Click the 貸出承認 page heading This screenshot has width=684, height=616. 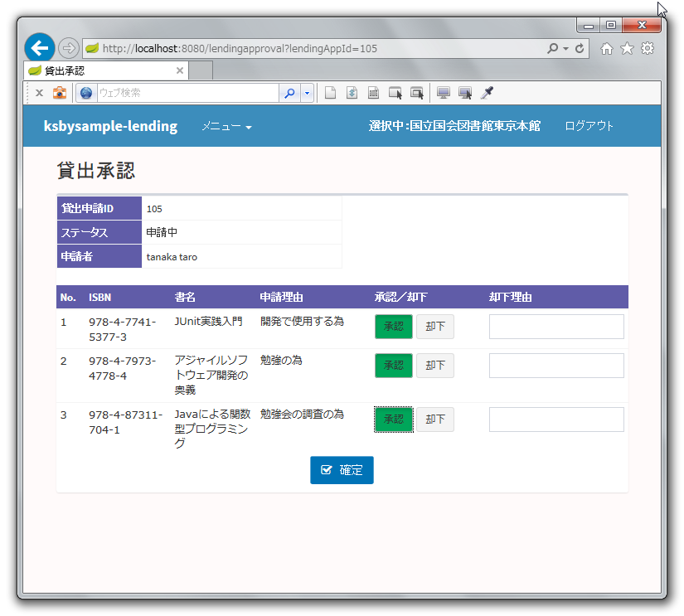(x=96, y=170)
